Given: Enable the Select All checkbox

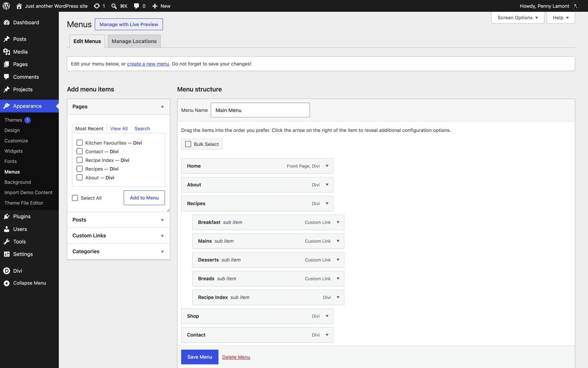Looking at the screenshot, I should 75,198.
